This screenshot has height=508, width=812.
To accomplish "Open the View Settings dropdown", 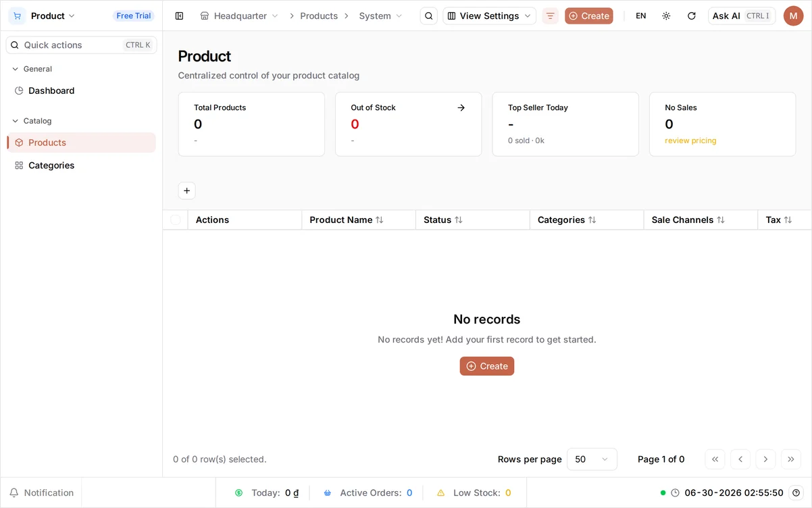I will click(490, 16).
